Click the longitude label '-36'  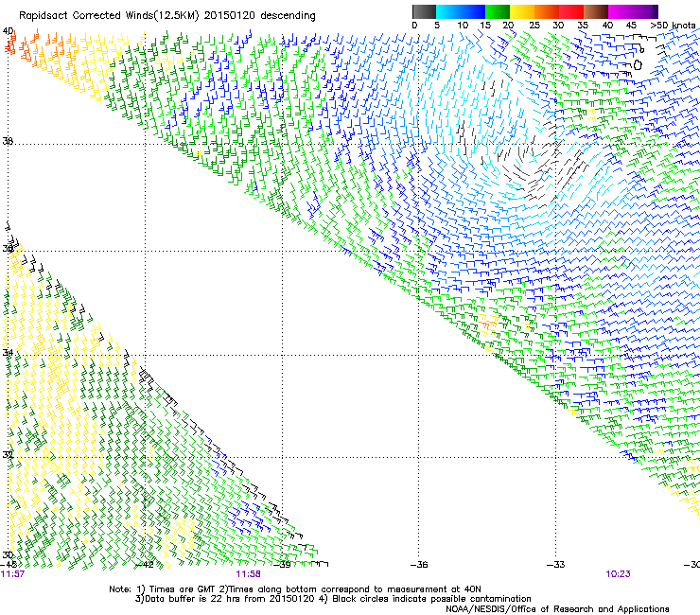click(x=419, y=565)
